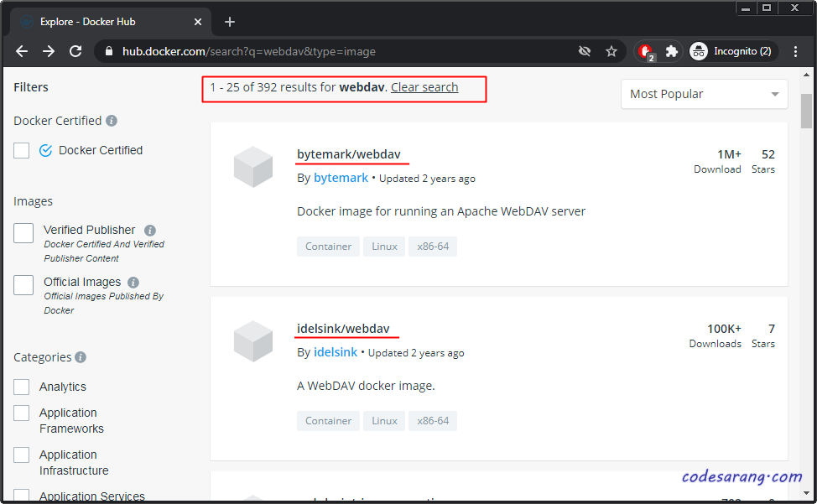Open the Extensions puzzle icon
Viewport: 817px width, 504px height.
point(672,51)
